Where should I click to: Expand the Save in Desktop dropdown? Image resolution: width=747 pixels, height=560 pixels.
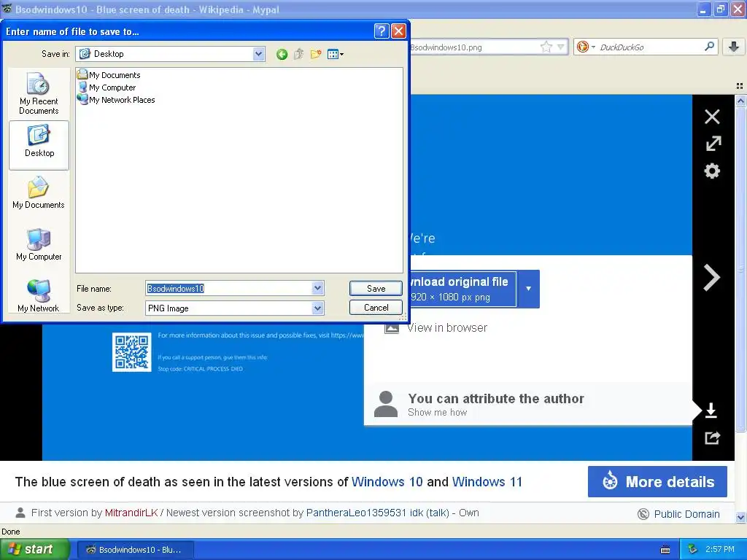tap(258, 54)
